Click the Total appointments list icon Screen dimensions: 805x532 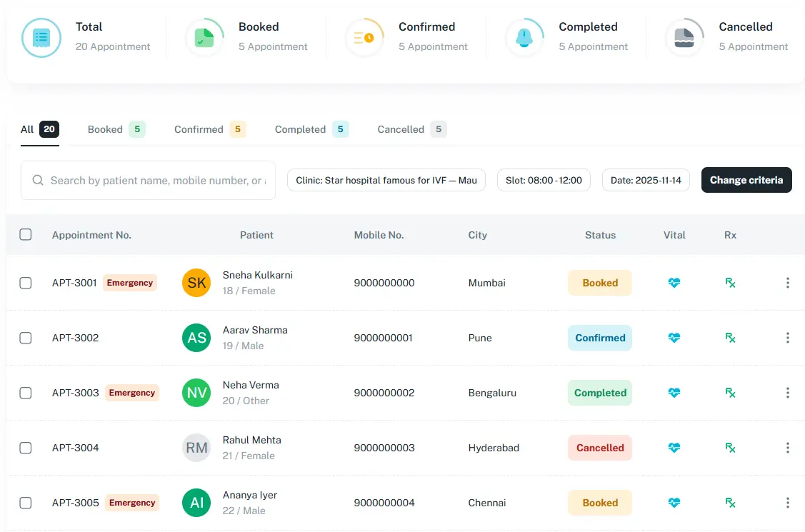[x=41, y=38]
